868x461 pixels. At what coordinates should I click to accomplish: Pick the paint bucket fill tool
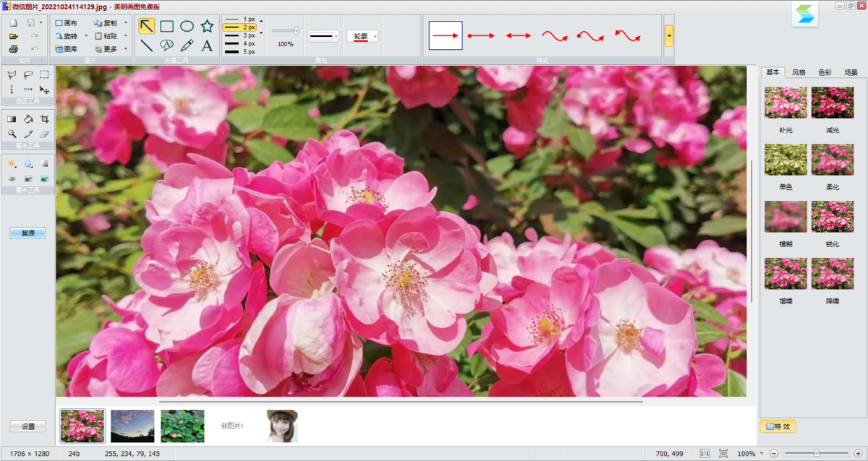pyautogui.click(x=28, y=119)
